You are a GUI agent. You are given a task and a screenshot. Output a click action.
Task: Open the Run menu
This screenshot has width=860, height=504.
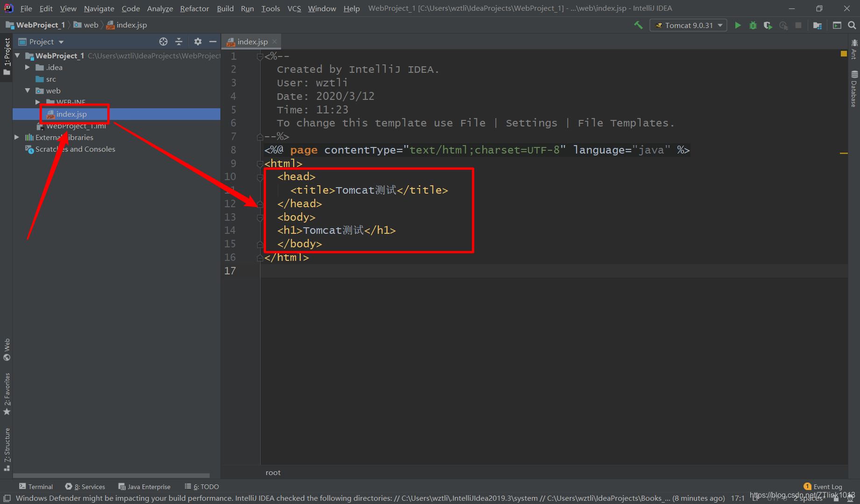(247, 8)
